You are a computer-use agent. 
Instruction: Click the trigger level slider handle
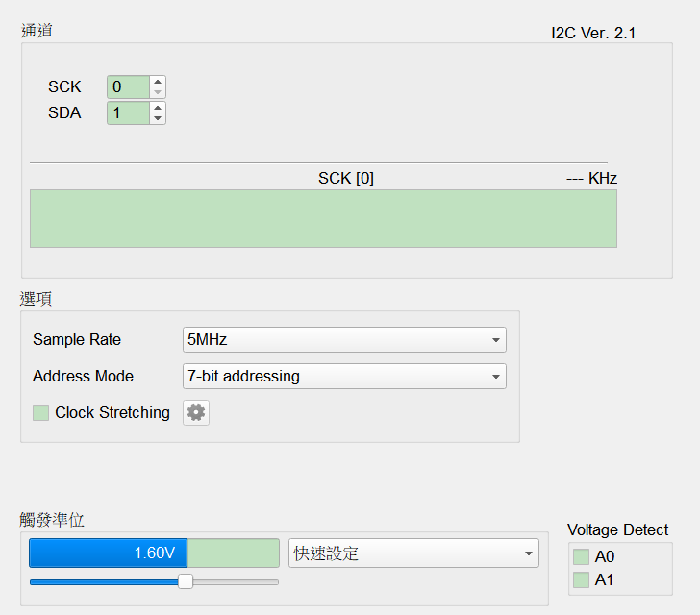coord(186,581)
